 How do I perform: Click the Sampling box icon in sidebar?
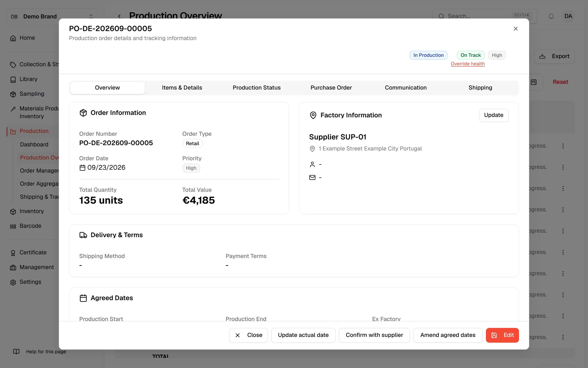tap(13, 94)
